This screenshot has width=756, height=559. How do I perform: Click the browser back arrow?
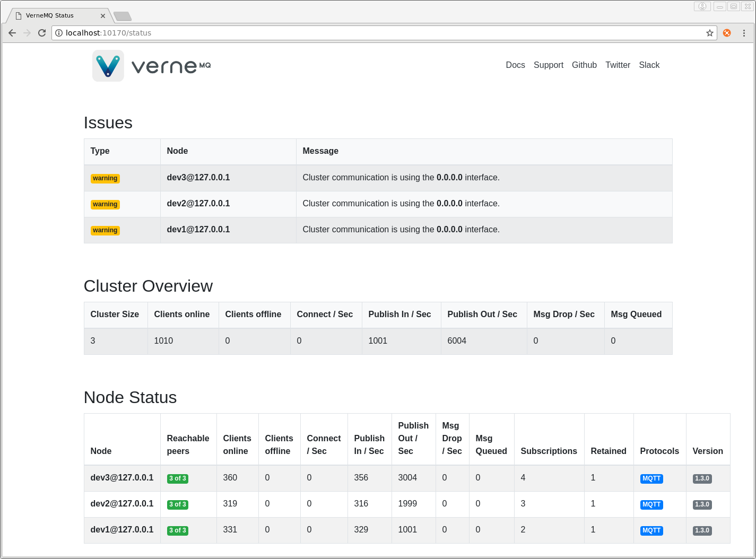point(12,33)
